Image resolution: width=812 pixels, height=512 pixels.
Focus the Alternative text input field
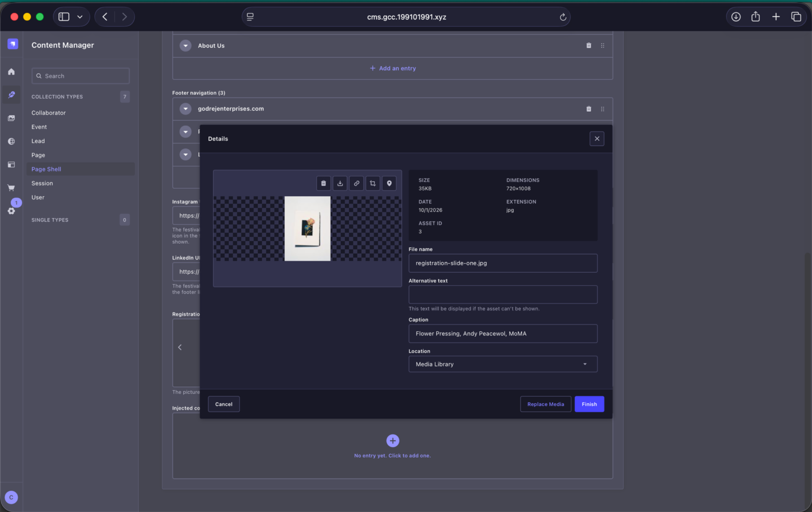pyautogui.click(x=503, y=295)
